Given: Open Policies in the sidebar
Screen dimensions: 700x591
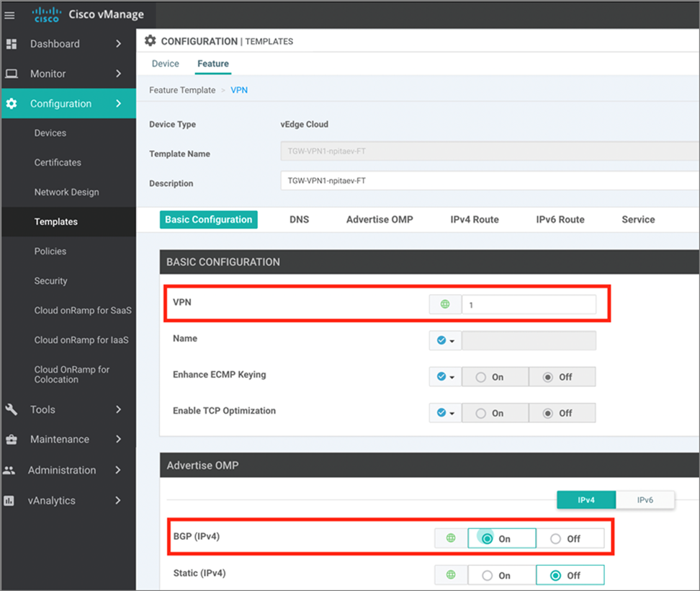Looking at the screenshot, I should pos(50,251).
